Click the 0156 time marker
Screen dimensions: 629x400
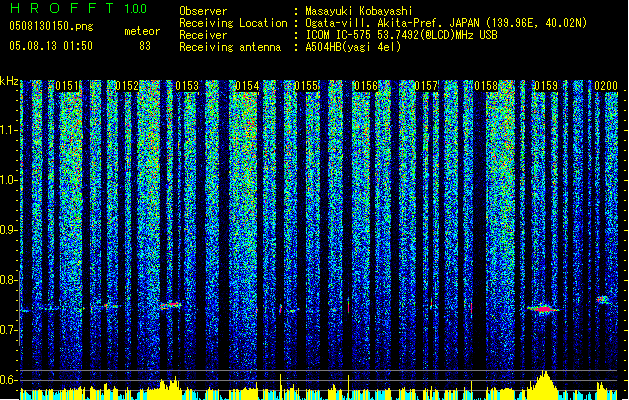pyautogui.click(x=366, y=86)
